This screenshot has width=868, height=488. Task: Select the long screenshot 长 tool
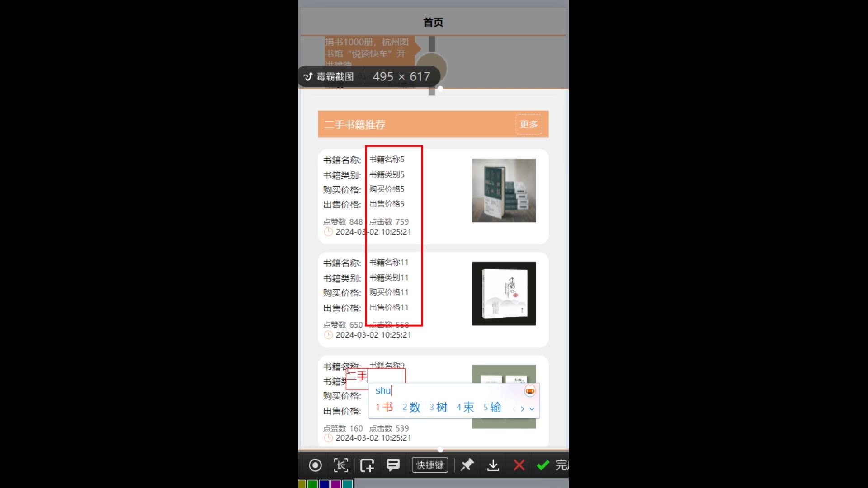click(x=341, y=465)
